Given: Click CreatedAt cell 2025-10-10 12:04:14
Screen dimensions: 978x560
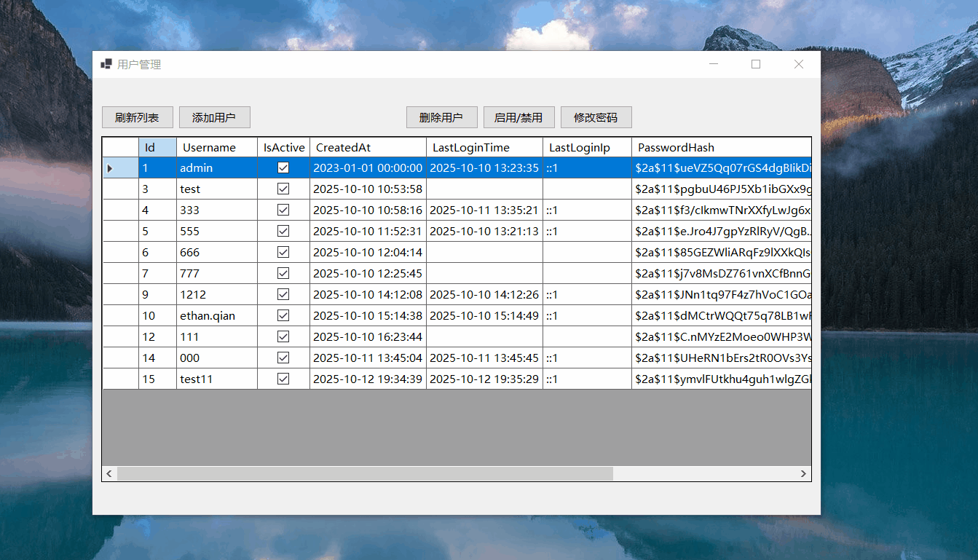Looking at the screenshot, I should 368,252.
